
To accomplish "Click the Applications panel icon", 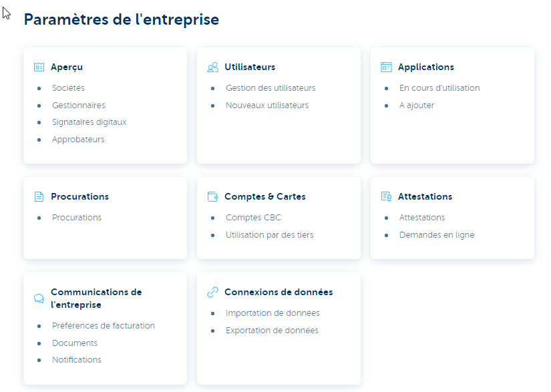I will [386, 67].
